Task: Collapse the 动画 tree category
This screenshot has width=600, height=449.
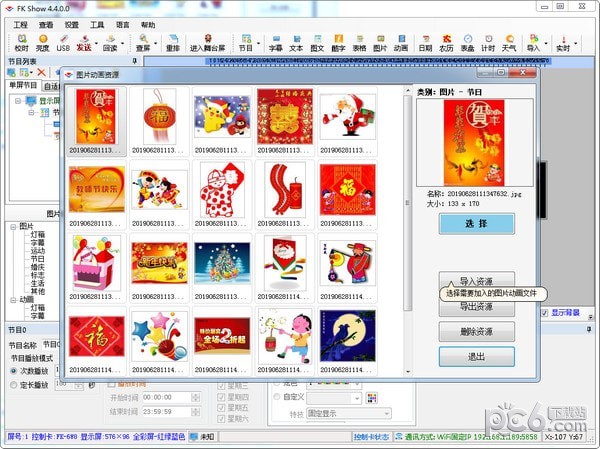Action: pos(13,300)
